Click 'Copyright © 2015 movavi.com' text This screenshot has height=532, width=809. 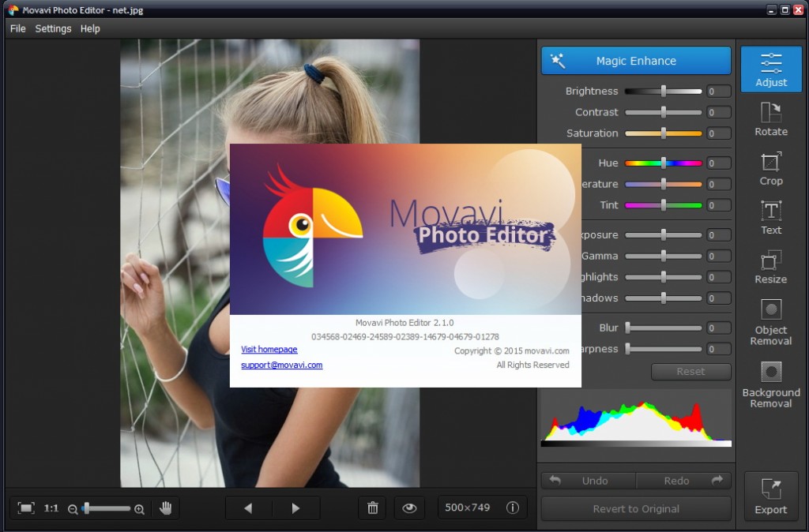[x=512, y=350]
